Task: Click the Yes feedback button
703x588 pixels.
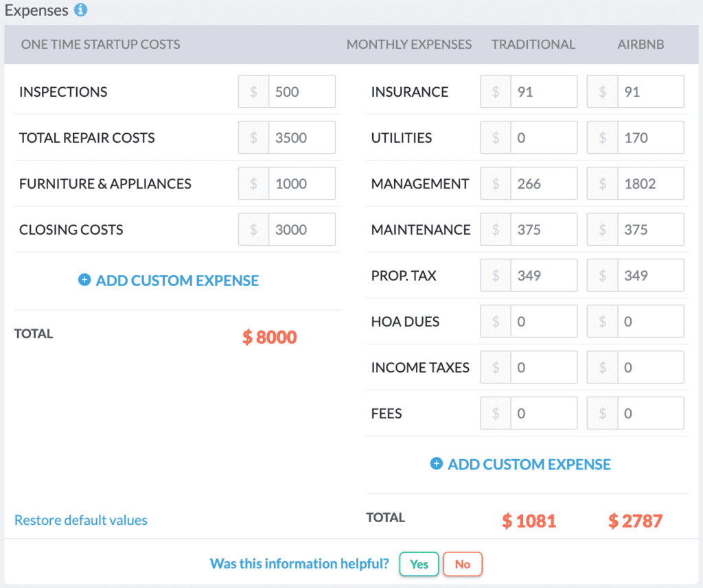Action: point(419,563)
